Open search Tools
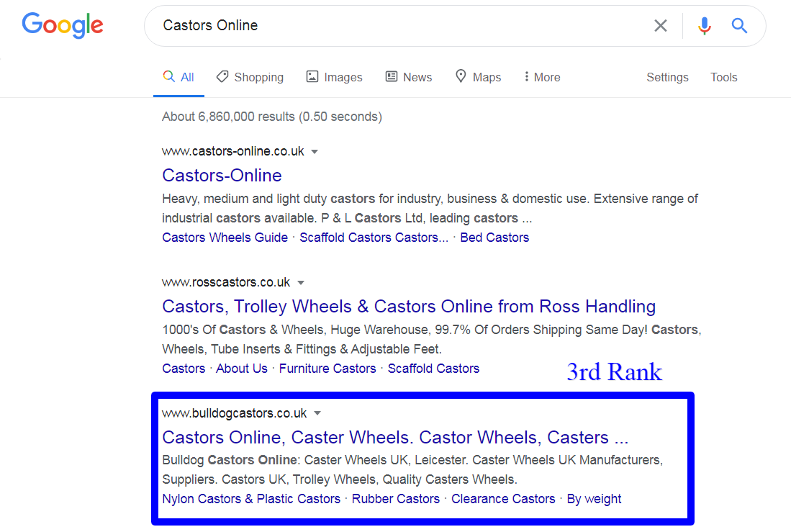 (x=724, y=77)
